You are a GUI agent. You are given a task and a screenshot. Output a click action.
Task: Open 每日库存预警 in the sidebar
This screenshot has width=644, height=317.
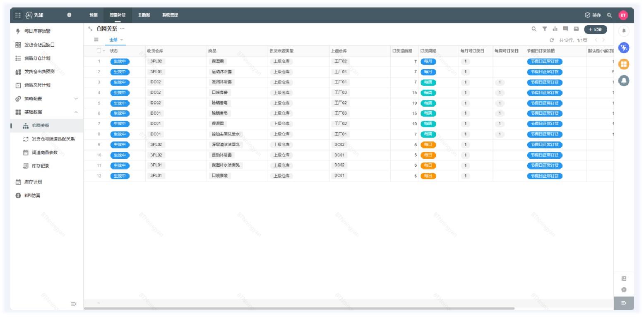coord(37,31)
